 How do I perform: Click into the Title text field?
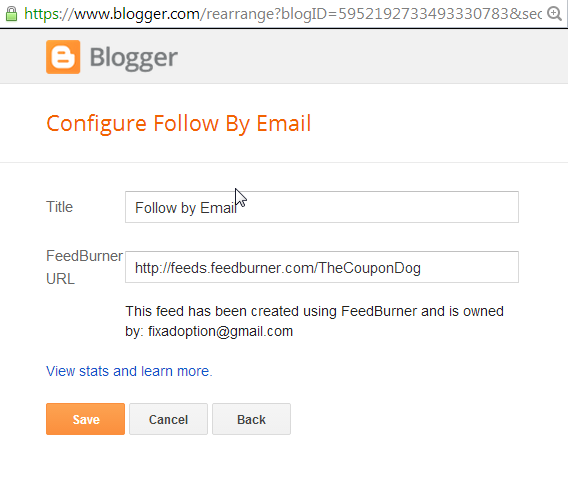[322, 207]
